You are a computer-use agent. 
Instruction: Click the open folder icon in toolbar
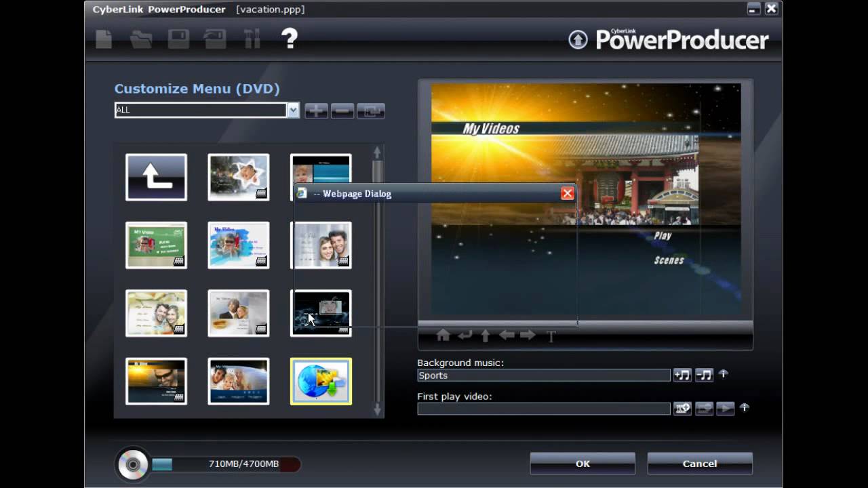tap(141, 39)
